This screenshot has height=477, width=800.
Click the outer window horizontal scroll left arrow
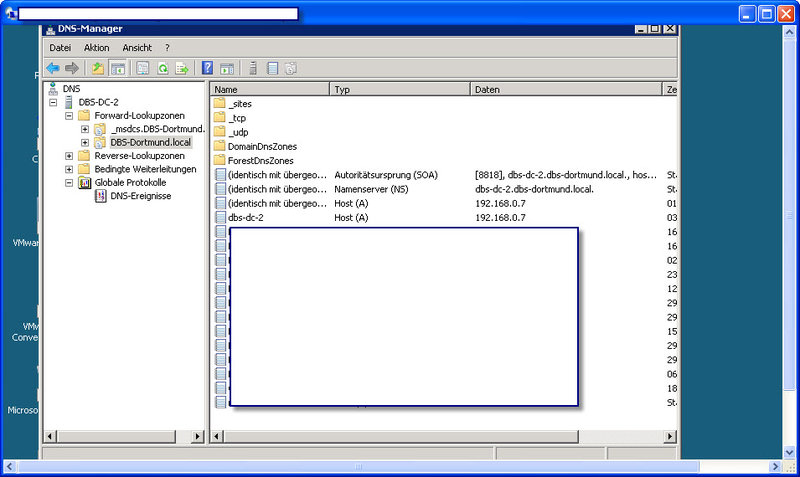coord(9,466)
